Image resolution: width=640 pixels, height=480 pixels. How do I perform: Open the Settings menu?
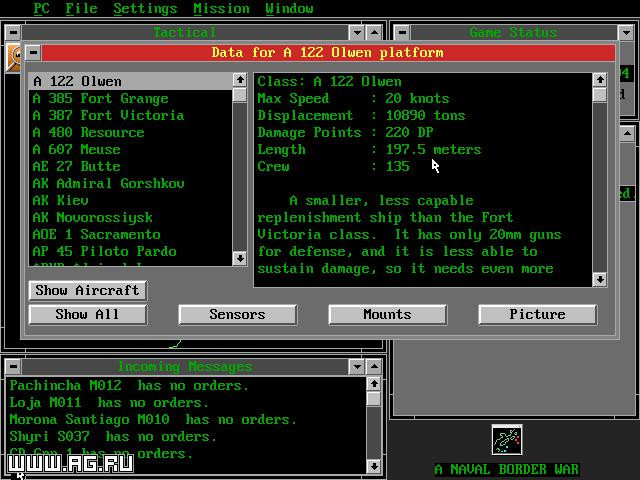point(145,8)
